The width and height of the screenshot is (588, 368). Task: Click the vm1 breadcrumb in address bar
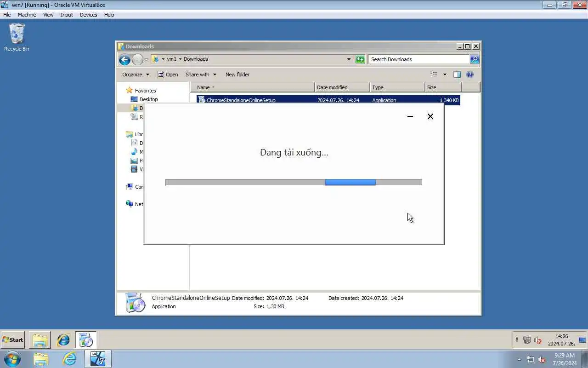coord(172,59)
